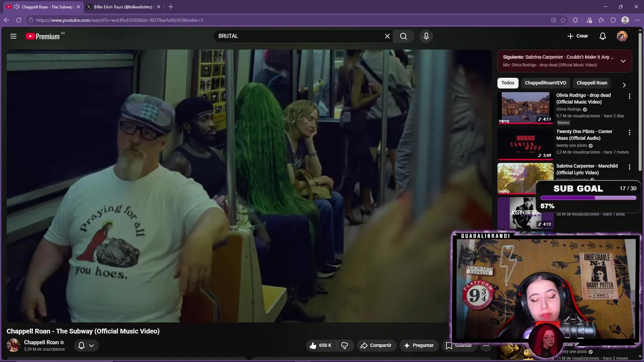View site information lock icon

pyautogui.click(x=31, y=20)
